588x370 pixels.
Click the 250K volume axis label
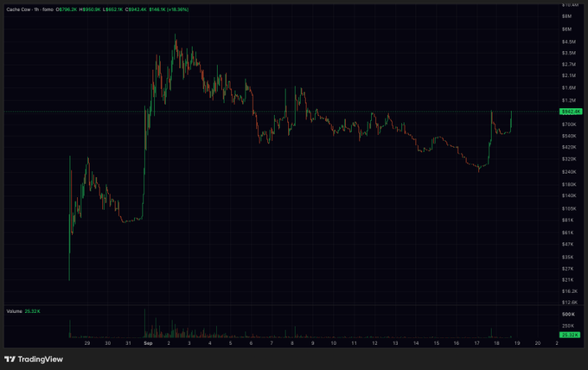point(568,326)
